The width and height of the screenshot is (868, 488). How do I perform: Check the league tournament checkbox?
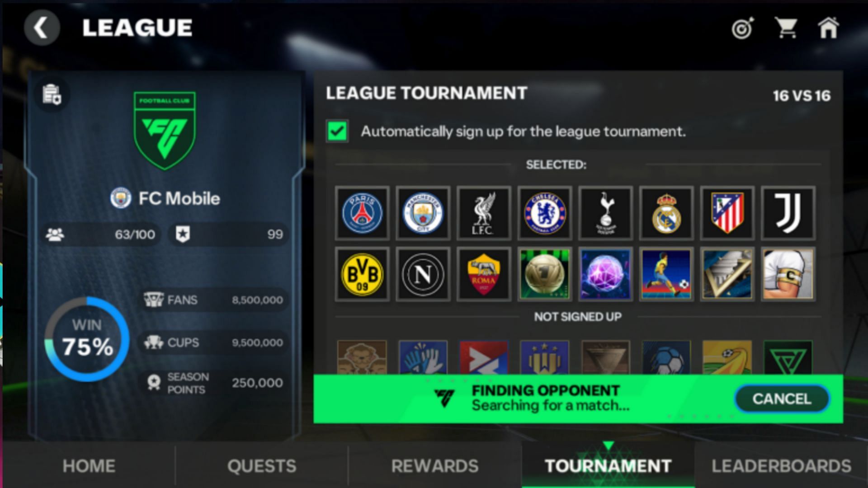click(337, 131)
